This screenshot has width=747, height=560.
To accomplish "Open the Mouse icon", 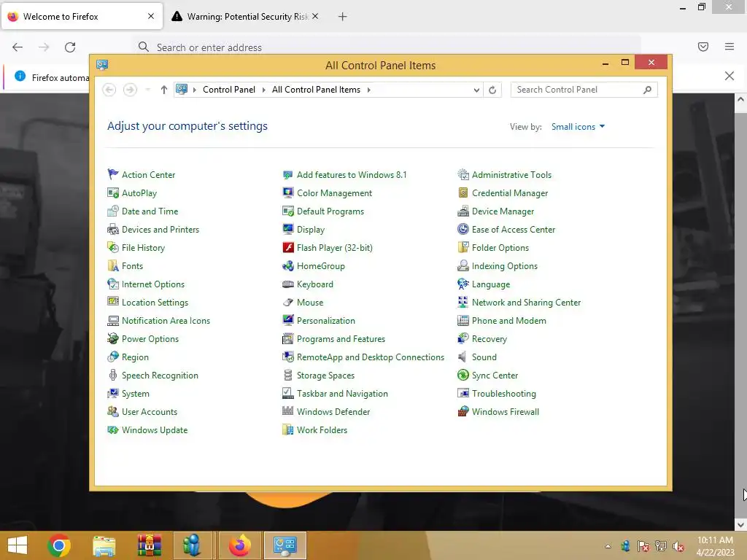I will click(288, 303).
